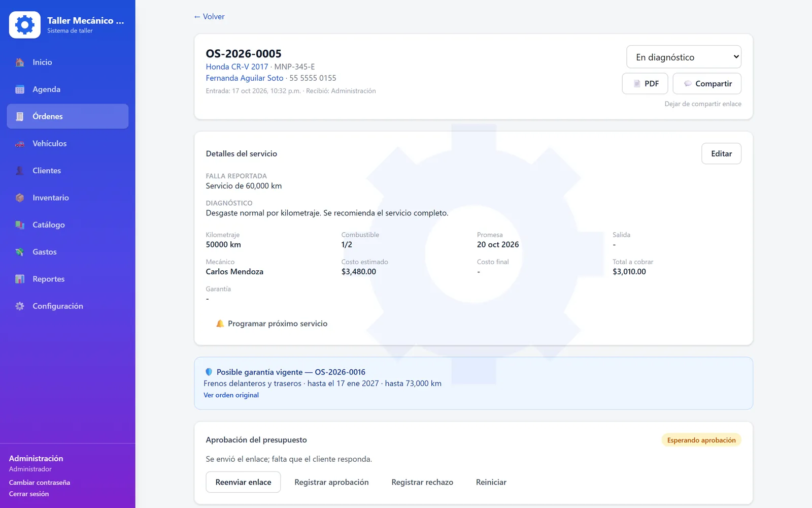Image resolution: width=812 pixels, height=508 pixels.
Task: Click the Catálogo books icon
Action: (20, 225)
